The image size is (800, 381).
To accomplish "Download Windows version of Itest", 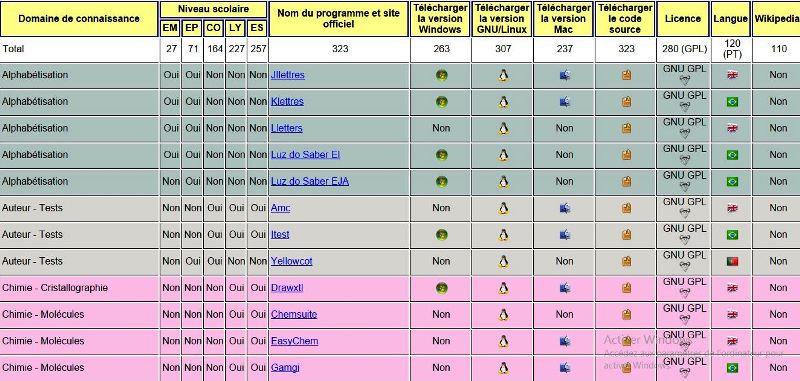I will [x=441, y=235].
